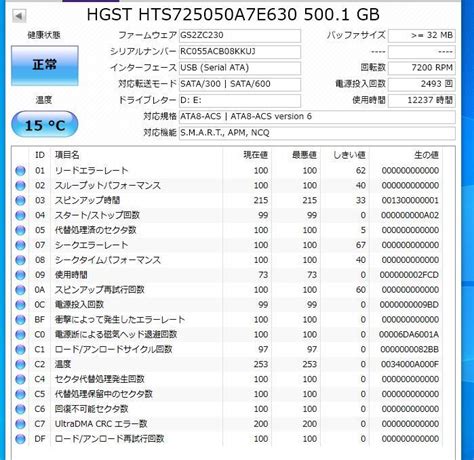474x460 pixels.
Task: Click status icon of row 07 シークエラーレート
Action: (20, 245)
